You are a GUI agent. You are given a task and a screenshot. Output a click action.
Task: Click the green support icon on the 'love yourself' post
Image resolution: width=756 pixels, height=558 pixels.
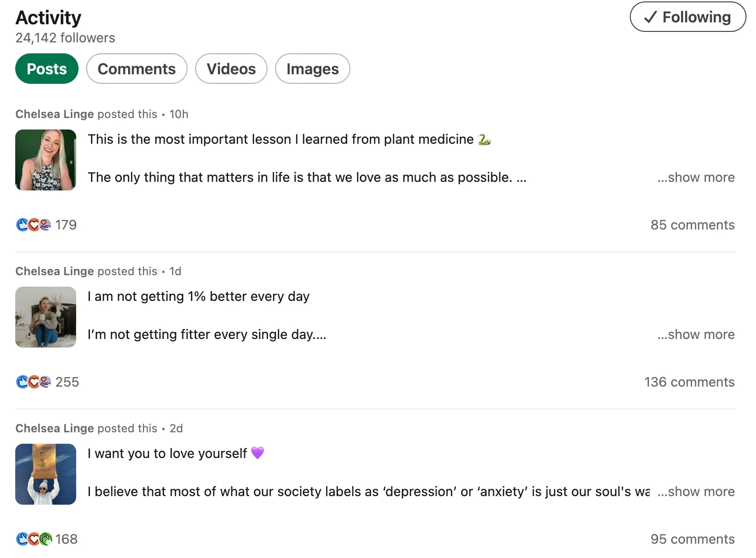tap(45, 539)
